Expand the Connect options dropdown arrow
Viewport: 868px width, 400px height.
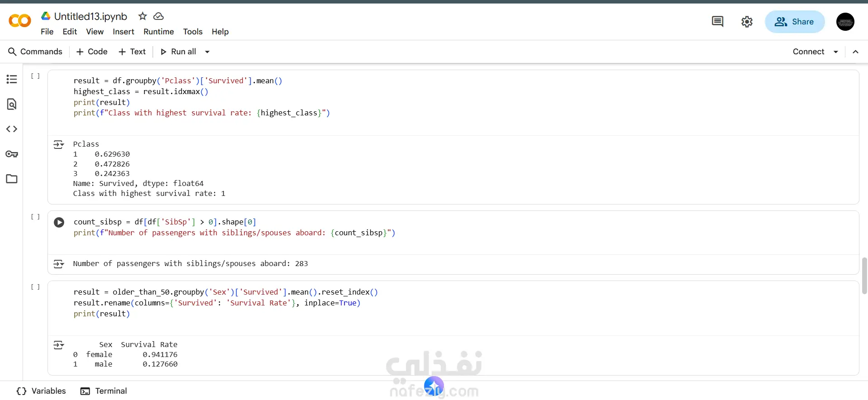836,52
